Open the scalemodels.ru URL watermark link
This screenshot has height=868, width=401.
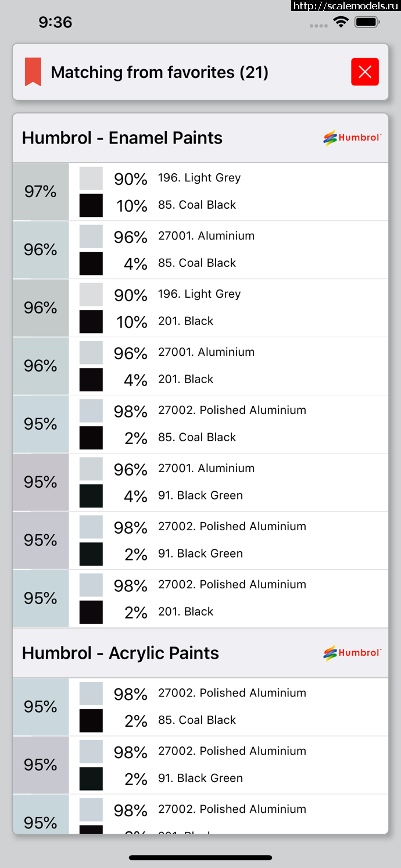345,6
